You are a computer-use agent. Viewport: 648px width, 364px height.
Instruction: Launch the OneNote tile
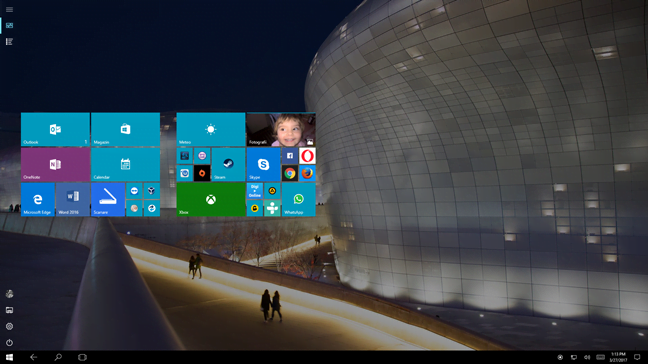[55, 164]
